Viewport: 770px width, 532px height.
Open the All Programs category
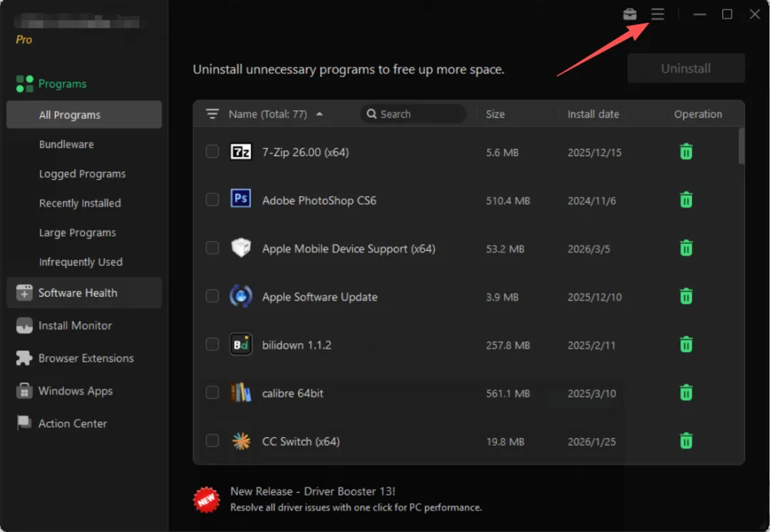84,114
